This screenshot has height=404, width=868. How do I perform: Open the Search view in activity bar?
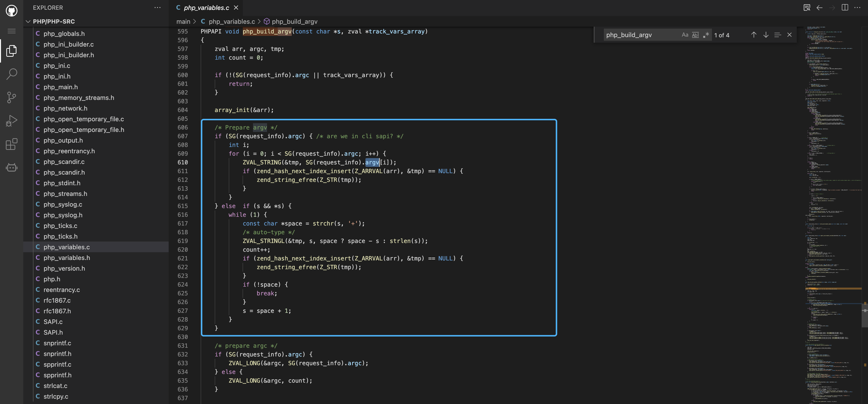[11, 74]
